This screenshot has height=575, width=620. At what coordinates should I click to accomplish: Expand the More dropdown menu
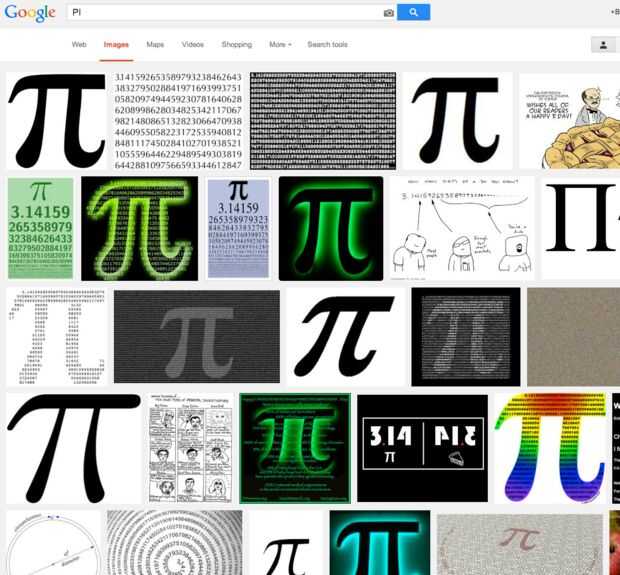[x=280, y=45]
